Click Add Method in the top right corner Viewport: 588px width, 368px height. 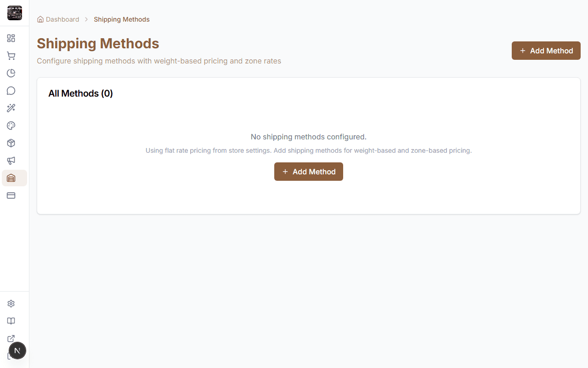point(546,51)
